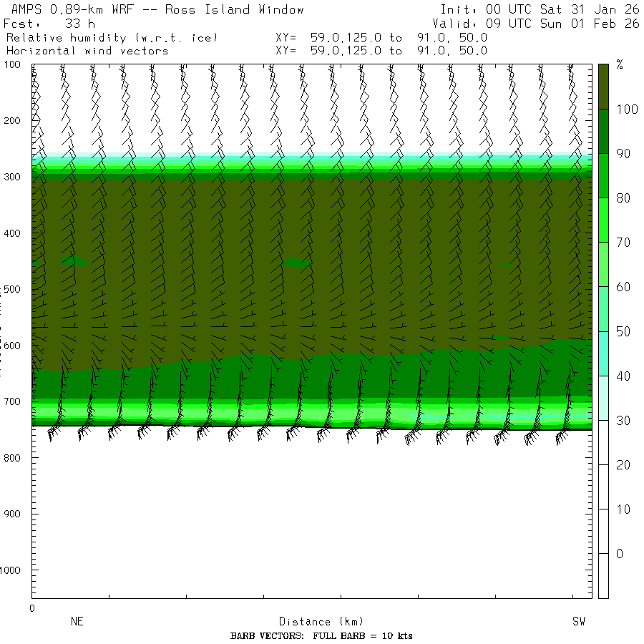Click the '0' origin label on distance axis
This screenshot has height=644, width=644.
click(x=32, y=608)
